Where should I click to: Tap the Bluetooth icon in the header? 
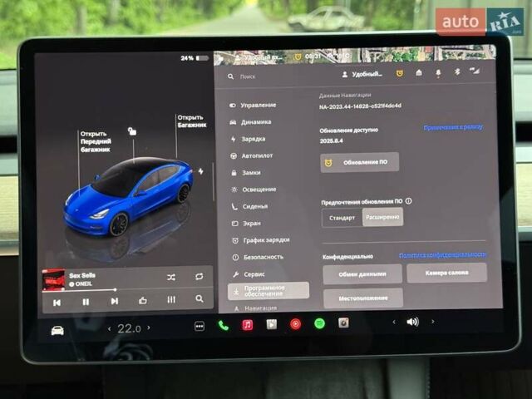(456, 72)
